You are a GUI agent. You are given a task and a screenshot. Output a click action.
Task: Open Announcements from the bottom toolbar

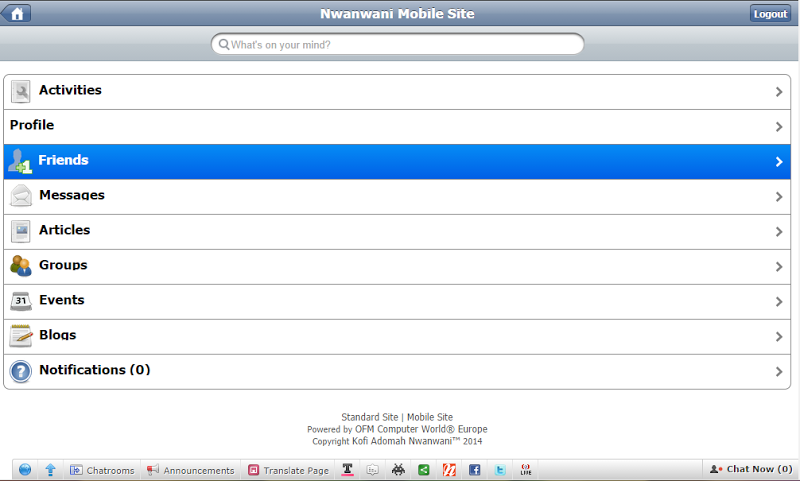(190, 470)
